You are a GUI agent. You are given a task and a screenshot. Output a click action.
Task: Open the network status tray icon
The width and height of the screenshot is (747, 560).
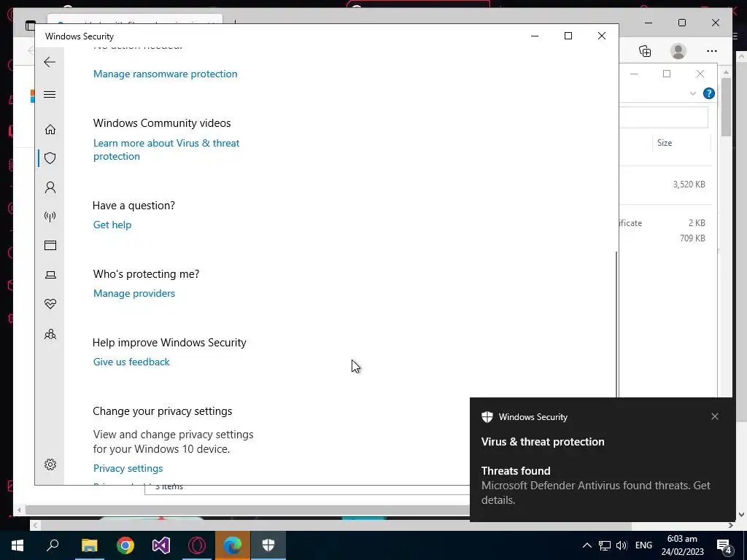[605, 545]
